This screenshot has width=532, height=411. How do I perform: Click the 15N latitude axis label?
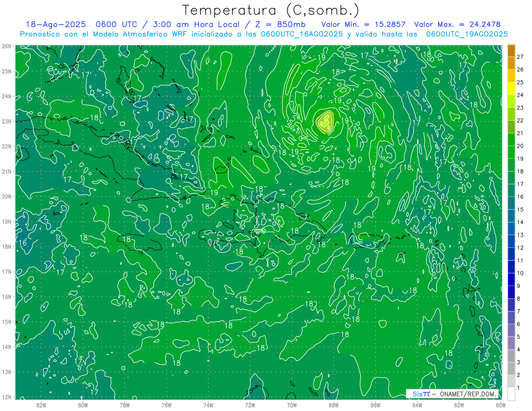click(x=7, y=321)
